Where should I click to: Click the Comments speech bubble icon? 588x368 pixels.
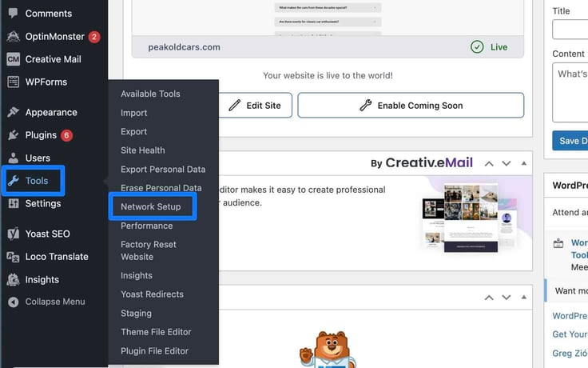[13, 13]
